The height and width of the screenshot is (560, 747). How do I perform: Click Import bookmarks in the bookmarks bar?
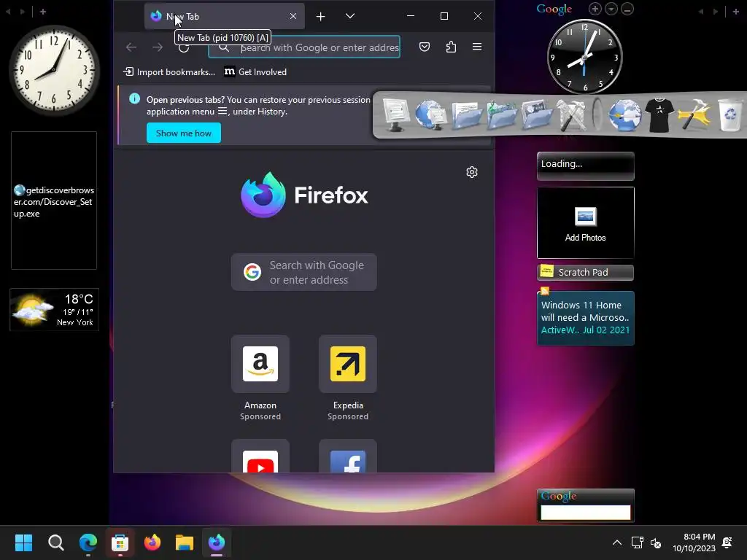[x=169, y=72]
